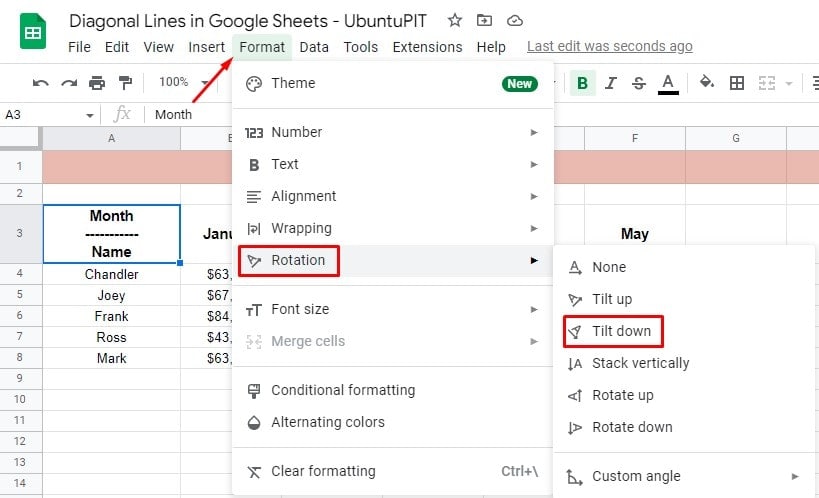Click the move to folder icon
This screenshot has height=498, width=819.
484,20
